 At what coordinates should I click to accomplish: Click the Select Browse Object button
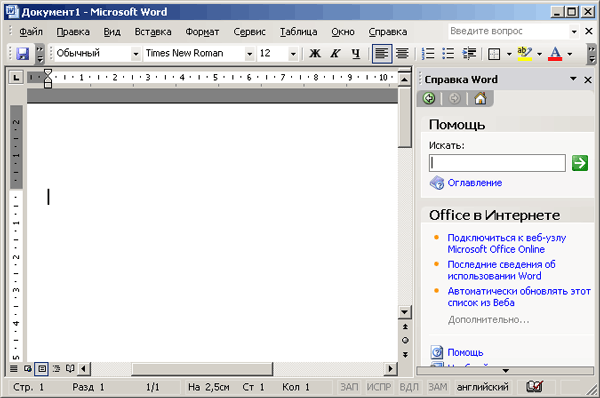point(405,340)
